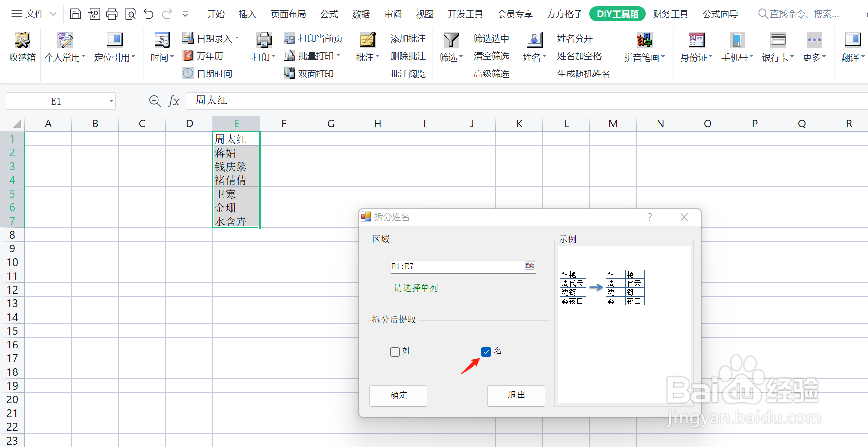This screenshot has width=868, height=447.
Task: Click the 手机号 phone icon
Action: 737,40
